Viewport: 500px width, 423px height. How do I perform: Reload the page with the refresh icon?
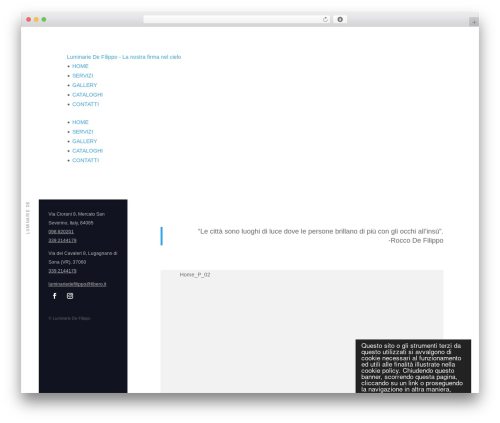point(325,19)
